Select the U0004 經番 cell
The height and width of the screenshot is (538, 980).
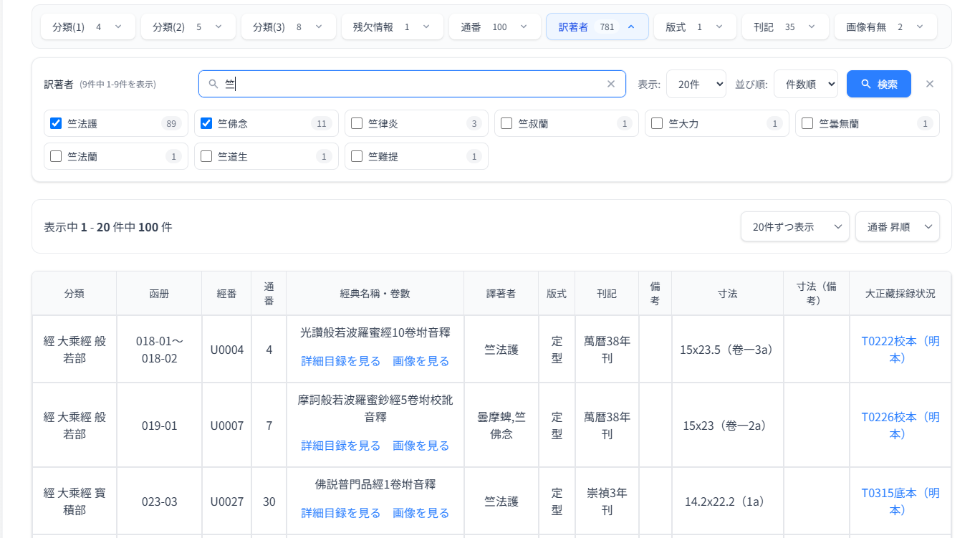(x=227, y=350)
